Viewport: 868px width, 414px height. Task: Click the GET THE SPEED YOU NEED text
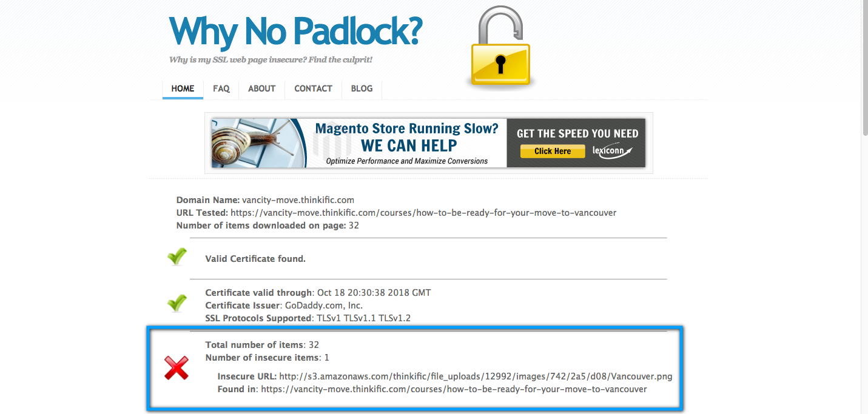(577, 133)
